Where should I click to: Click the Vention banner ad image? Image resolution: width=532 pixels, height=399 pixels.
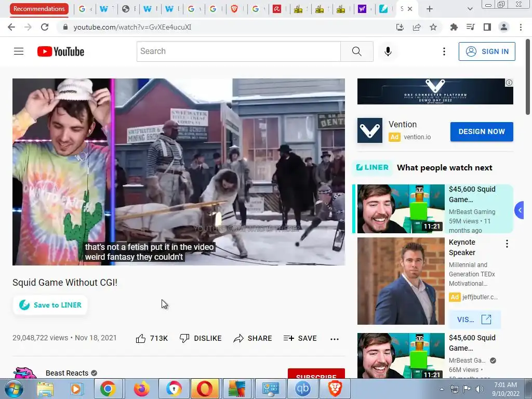pos(435,91)
